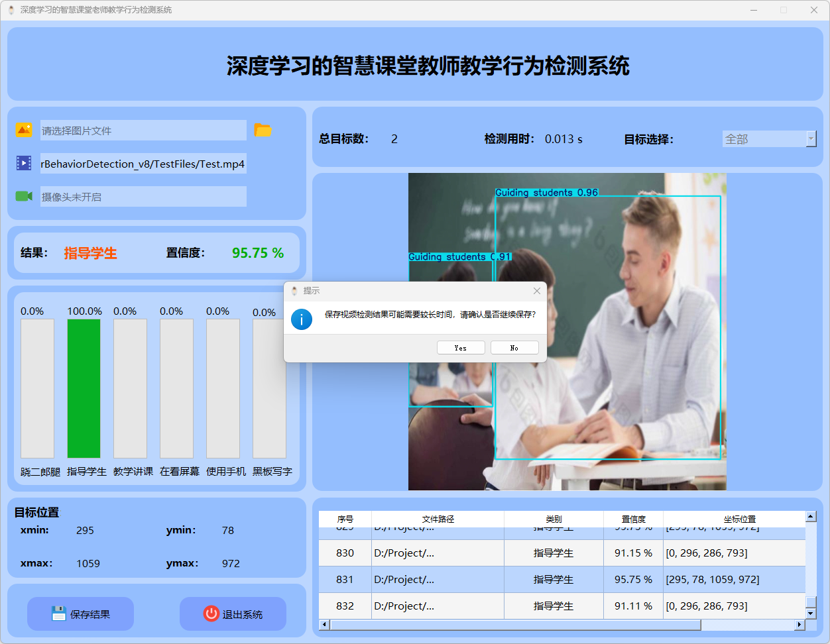Click the xmin value 295
Screen dimensions: 830x644
(85, 530)
